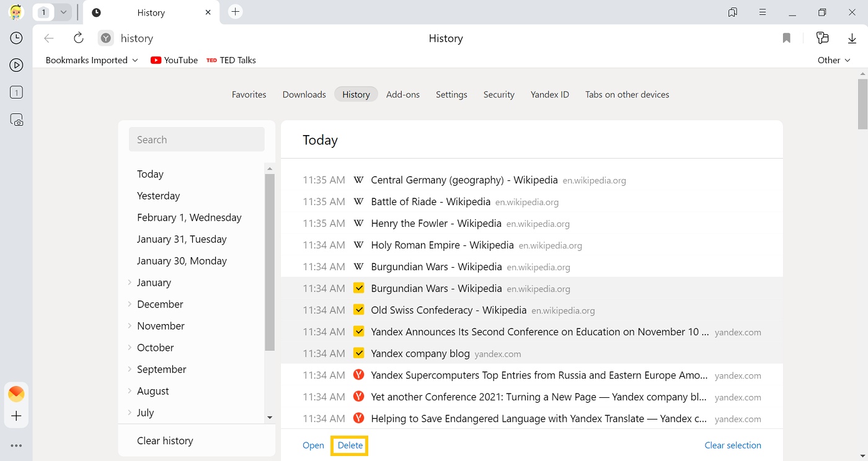
Task: Go to the Settings tab
Action: 451,95
